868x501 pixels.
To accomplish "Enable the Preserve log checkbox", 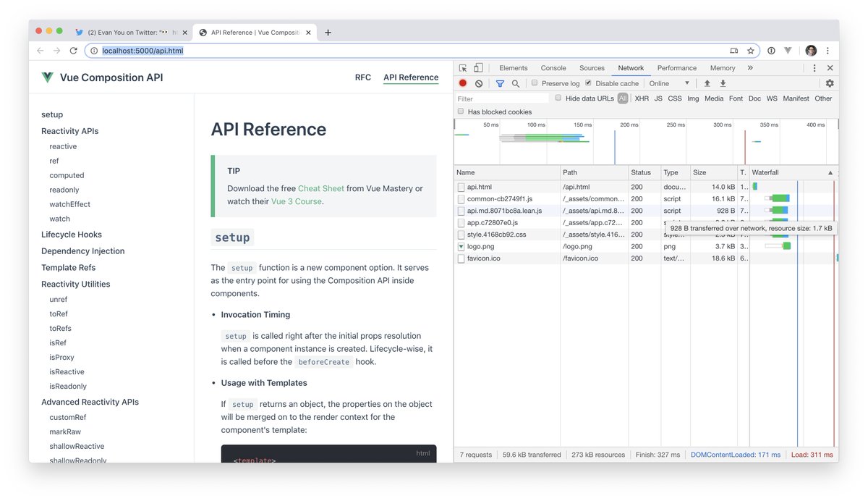I will (535, 83).
